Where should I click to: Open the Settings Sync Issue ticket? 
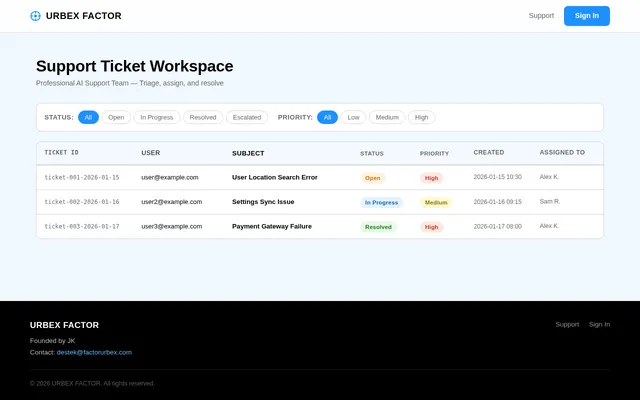tap(263, 202)
